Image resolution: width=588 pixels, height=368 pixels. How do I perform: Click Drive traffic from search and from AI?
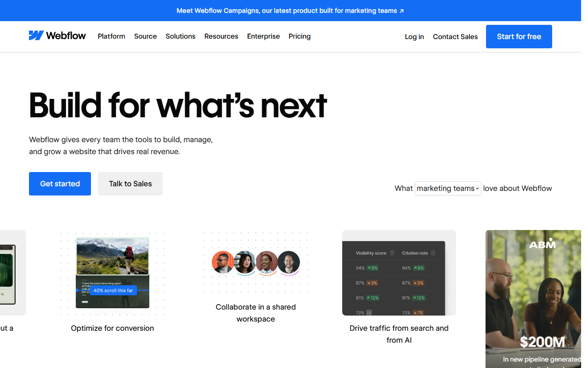(399, 334)
